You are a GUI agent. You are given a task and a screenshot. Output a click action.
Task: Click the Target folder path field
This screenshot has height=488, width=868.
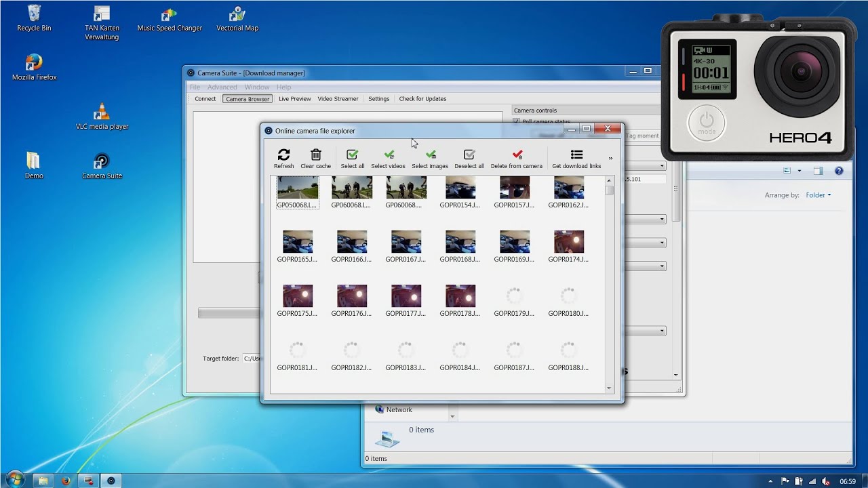252,359
